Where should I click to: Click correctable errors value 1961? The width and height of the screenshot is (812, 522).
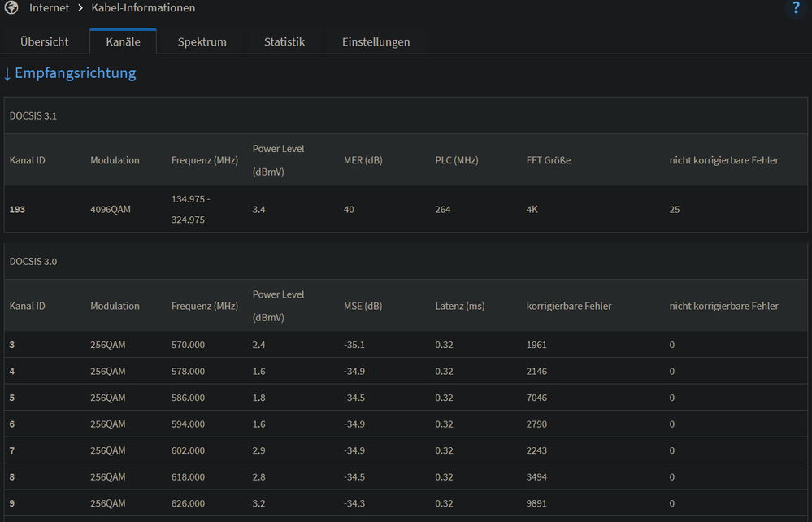pos(536,345)
